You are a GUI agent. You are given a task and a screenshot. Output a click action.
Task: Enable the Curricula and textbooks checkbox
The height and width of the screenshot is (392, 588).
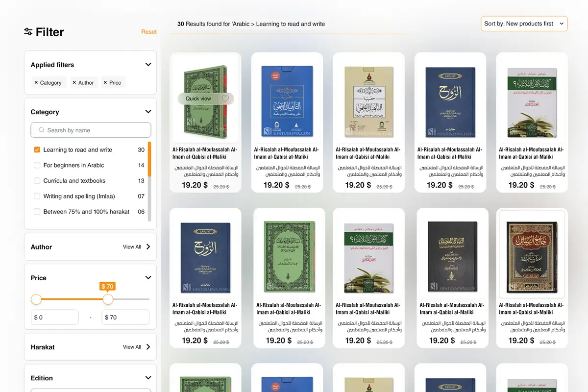(x=37, y=181)
